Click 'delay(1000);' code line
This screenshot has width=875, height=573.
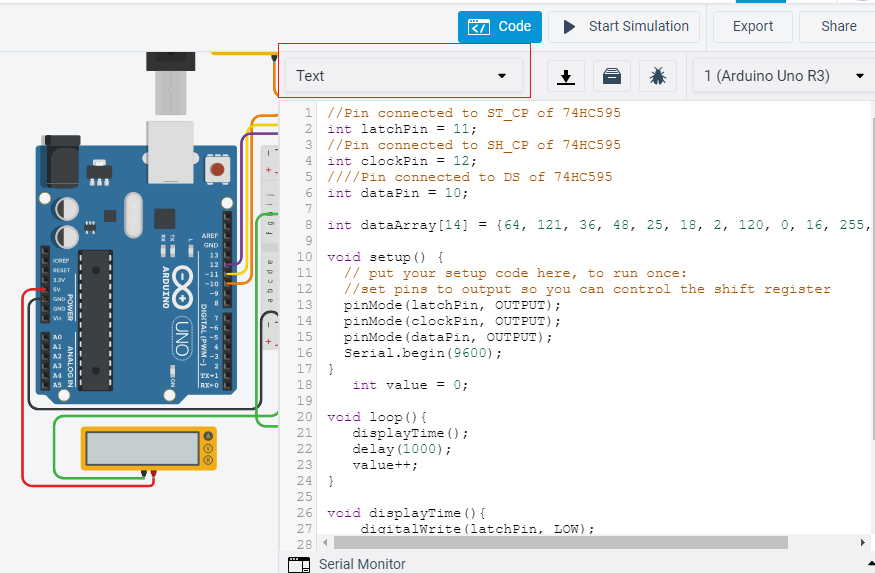[x=402, y=449]
